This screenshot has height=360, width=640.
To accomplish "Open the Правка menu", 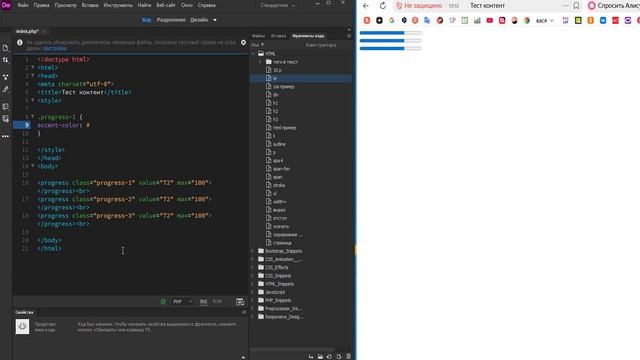I will [x=41, y=5].
